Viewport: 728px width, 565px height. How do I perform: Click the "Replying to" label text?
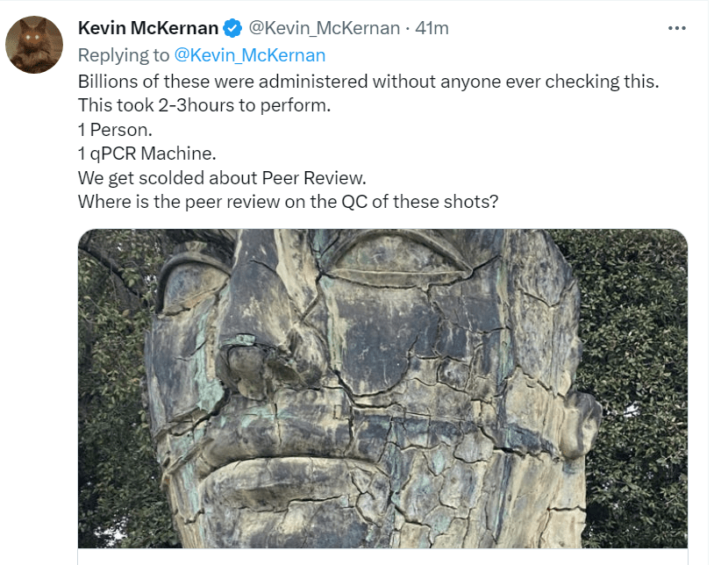pos(124,55)
